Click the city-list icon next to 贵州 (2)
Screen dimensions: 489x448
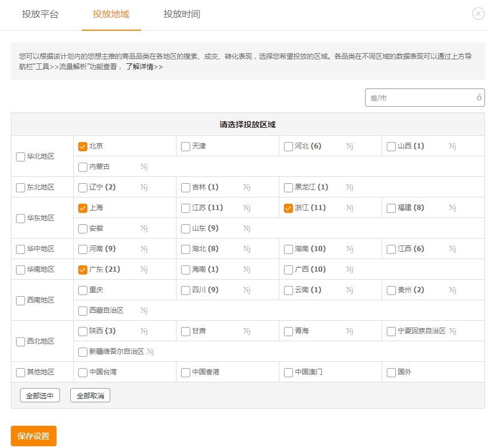[x=452, y=290]
